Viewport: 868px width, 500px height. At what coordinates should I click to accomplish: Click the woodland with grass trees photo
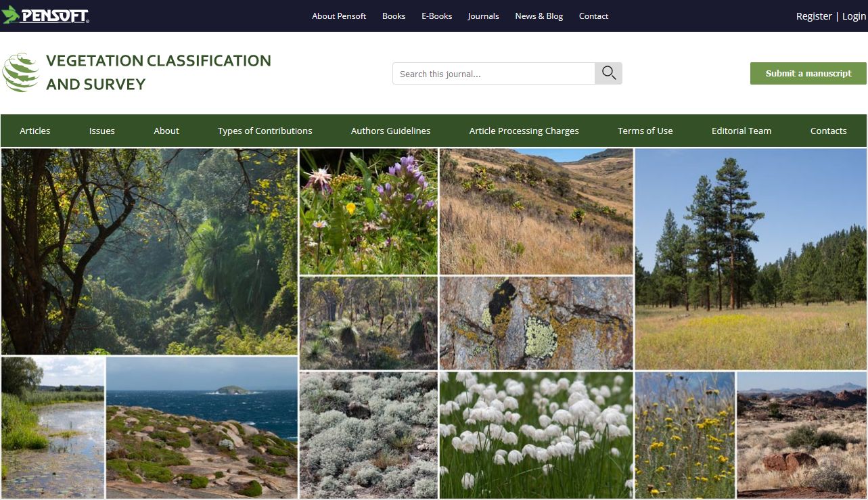369,323
